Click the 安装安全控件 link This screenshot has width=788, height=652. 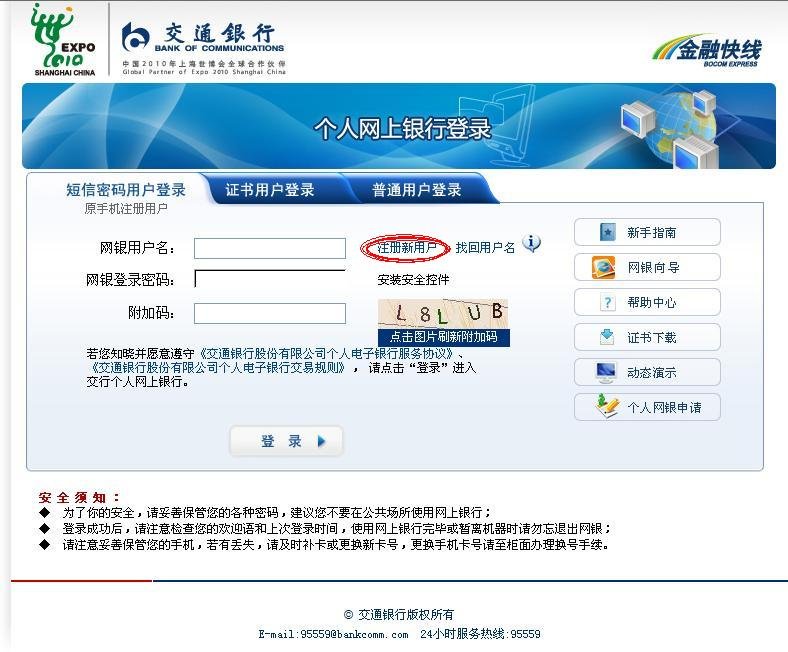click(x=413, y=280)
